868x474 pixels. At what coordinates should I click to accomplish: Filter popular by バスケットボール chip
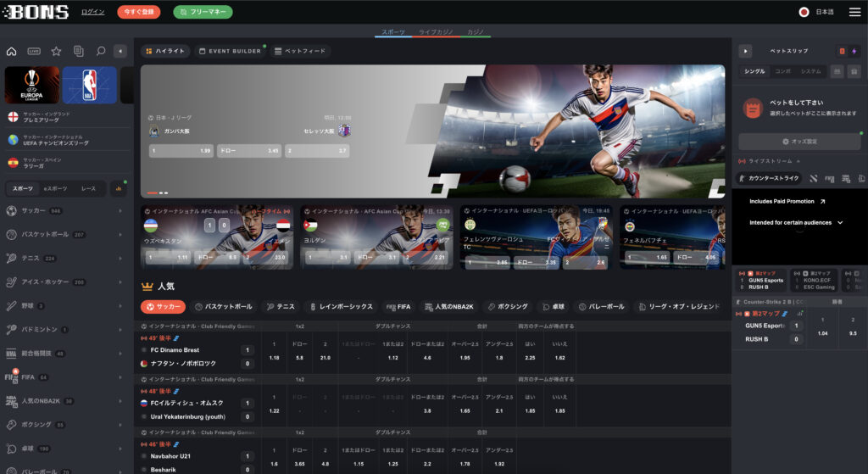coord(223,306)
